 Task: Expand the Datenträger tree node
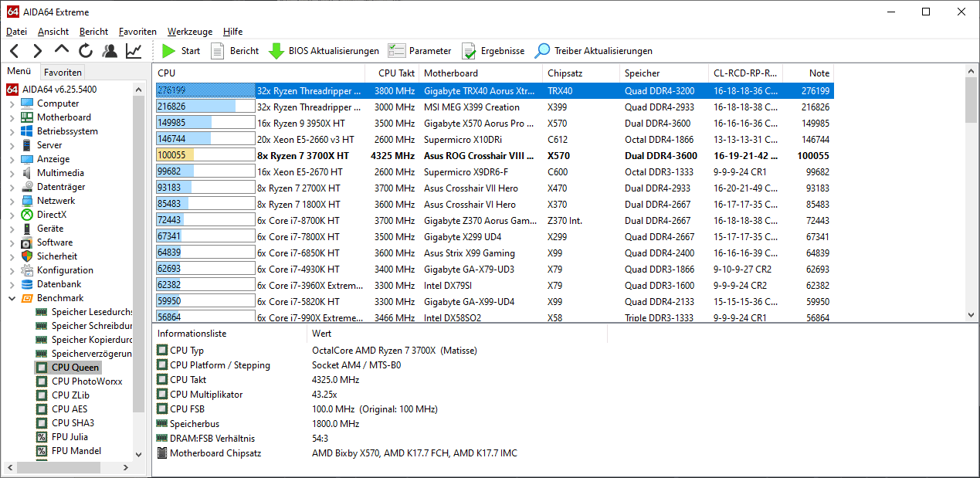[x=12, y=187]
